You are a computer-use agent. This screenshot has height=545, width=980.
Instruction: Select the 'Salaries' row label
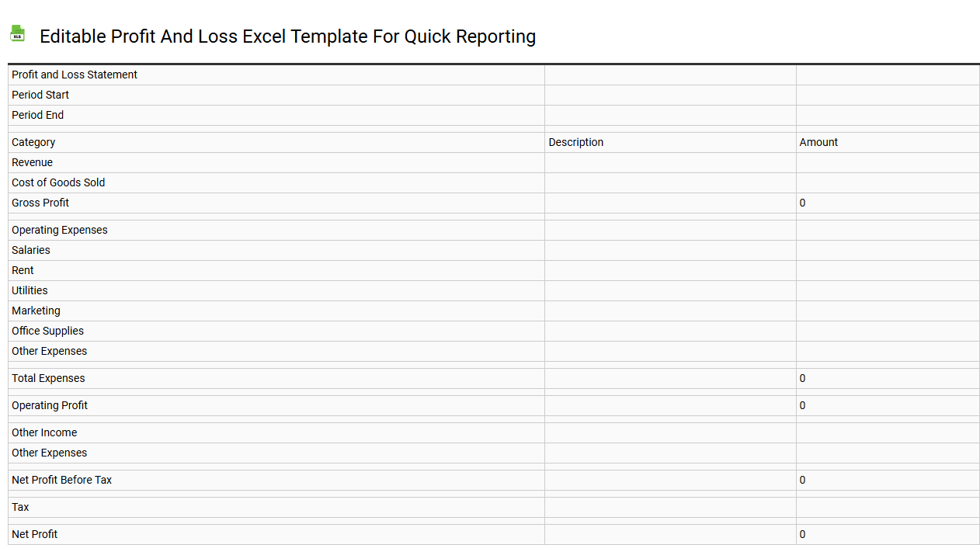click(x=30, y=250)
